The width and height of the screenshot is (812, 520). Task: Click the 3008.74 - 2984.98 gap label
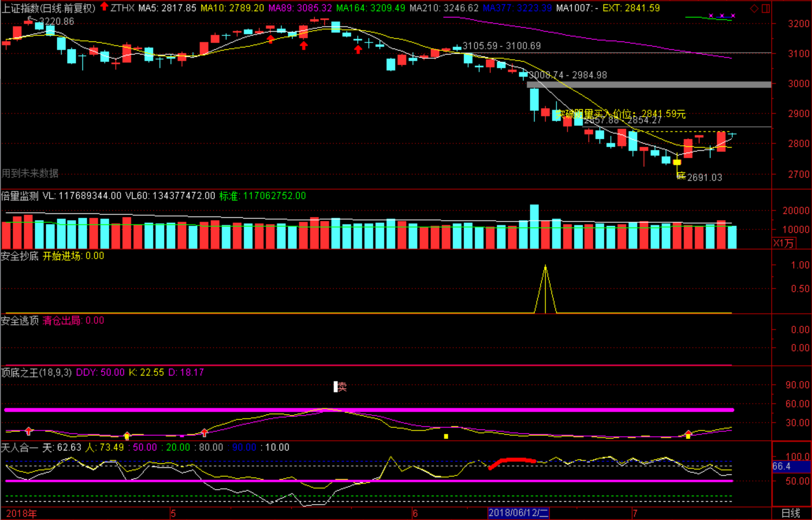tap(568, 75)
